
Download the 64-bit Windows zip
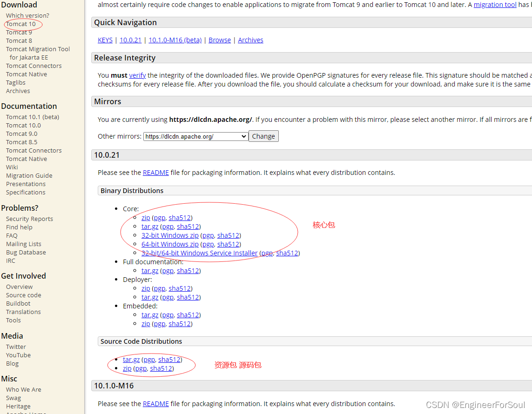click(x=170, y=244)
